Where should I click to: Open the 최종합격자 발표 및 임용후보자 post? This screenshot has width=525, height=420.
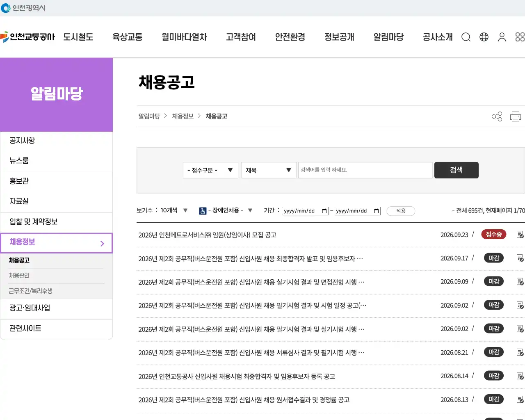tap(251, 258)
